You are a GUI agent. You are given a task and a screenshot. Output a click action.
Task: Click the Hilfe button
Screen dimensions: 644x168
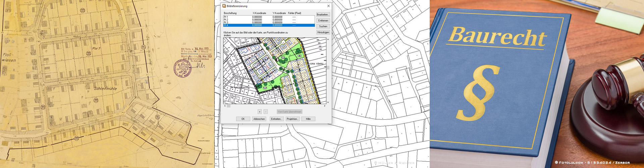308,119
